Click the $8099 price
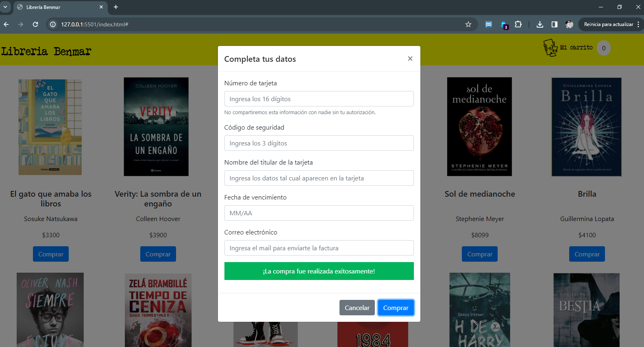Screen dimensions: 644x347 pos(480,235)
